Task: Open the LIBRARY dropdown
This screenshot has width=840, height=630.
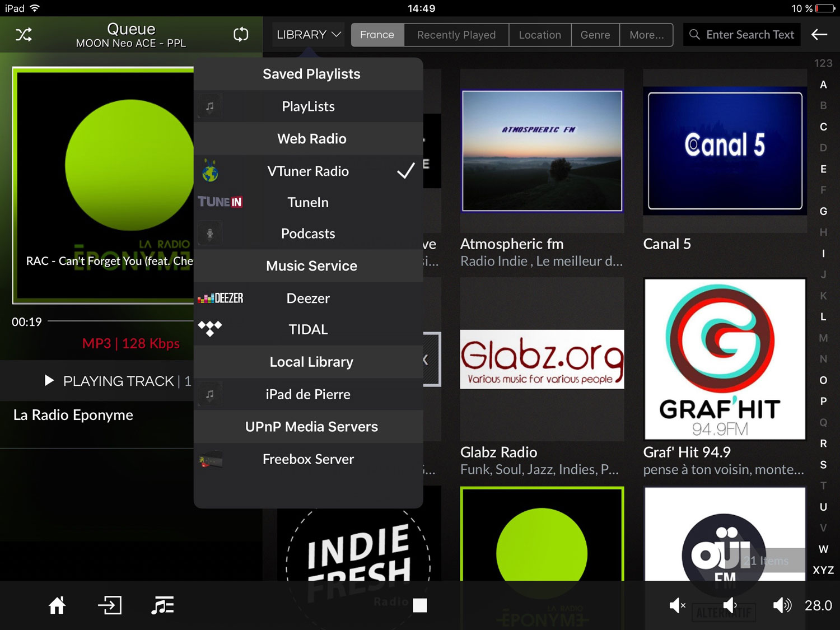Action: coord(308,35)
